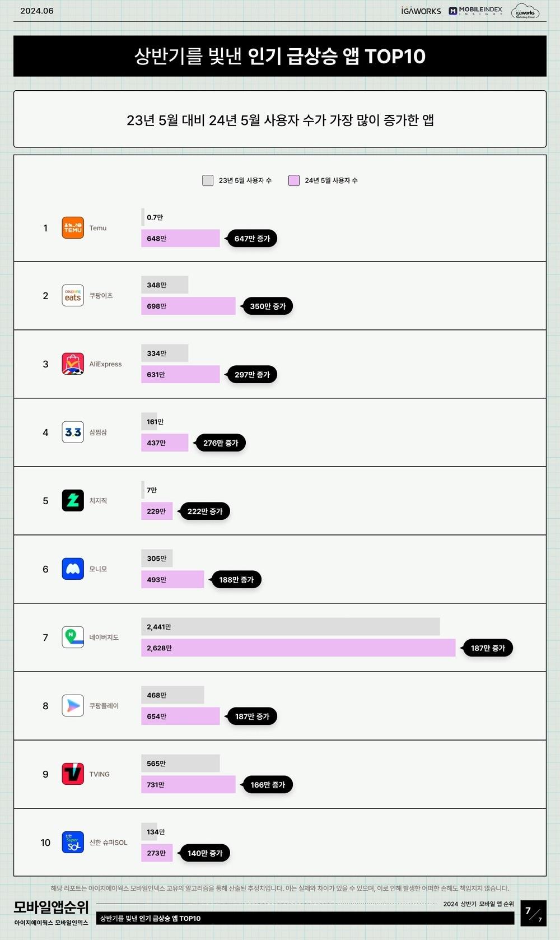Click the Mobile Index Insight logo
The width and height of the screenshot is (560, 940).
[475, 11]
